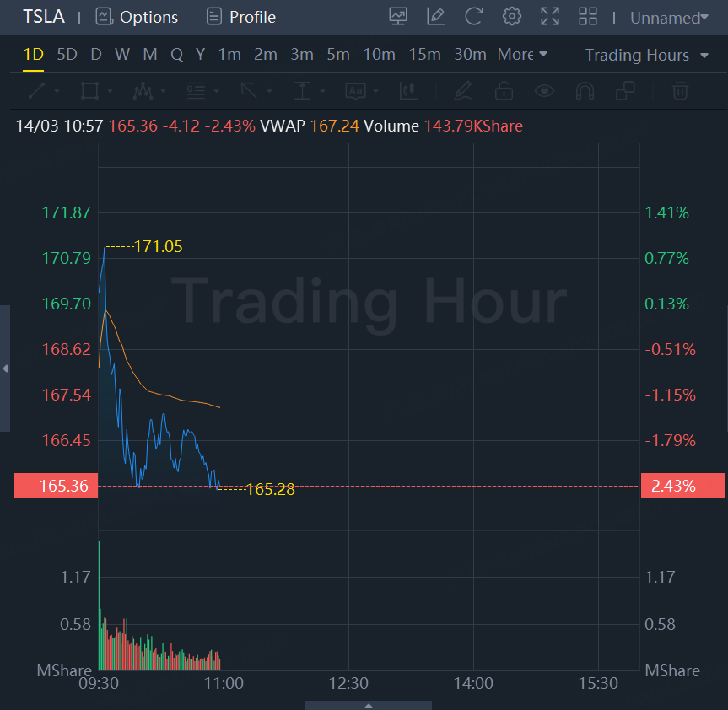
Task: Select the wave pattern drawing tool
Action: coord(143,91)
